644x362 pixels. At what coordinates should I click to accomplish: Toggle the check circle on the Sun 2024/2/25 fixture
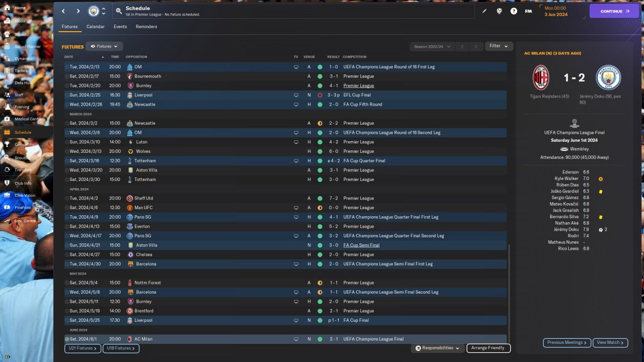pyautogui.click(x=67, y=95)
